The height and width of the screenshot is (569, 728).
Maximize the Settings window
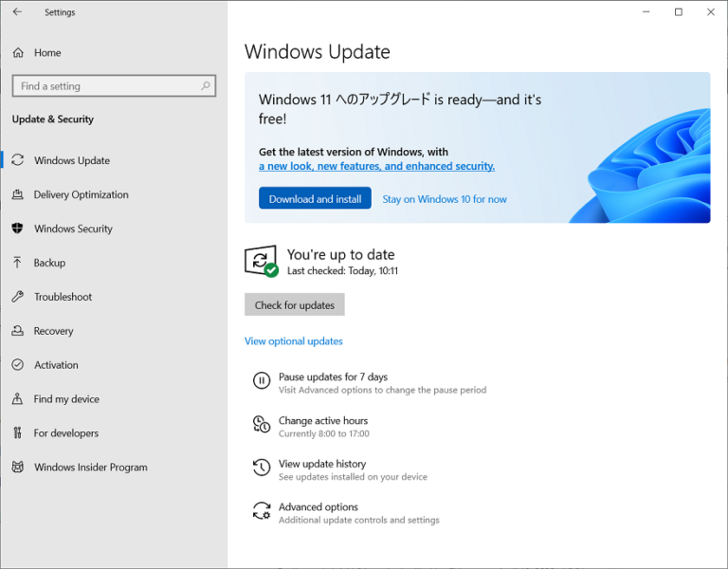coord(679,12)
